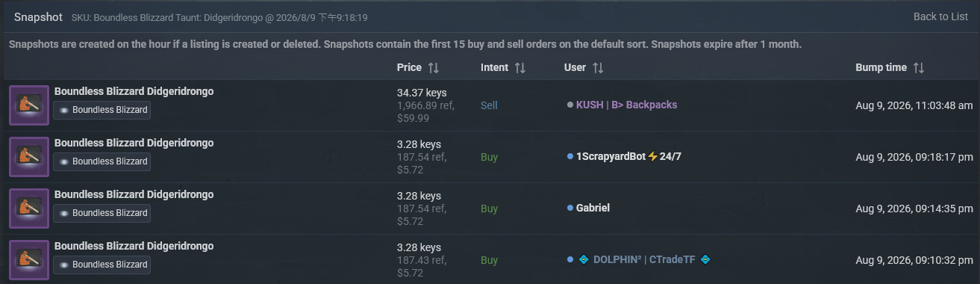Open Gabriel's user profile

[x=593, y=208]
